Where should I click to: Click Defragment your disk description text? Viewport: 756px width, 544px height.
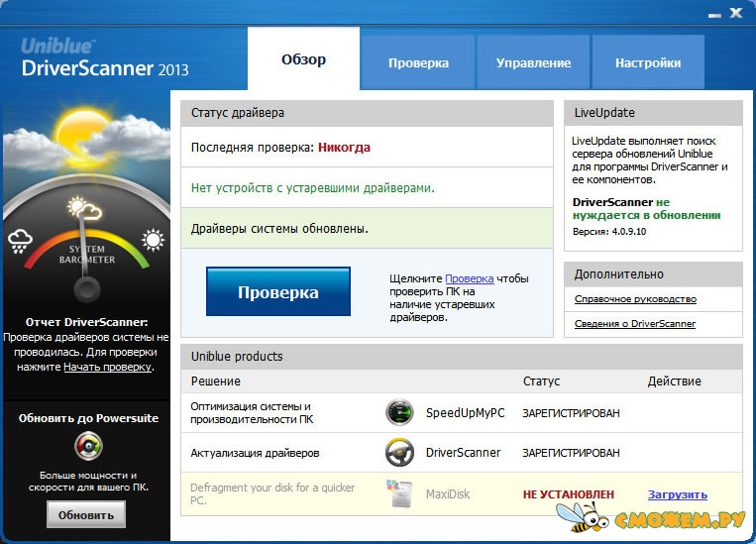pos(272,493)
